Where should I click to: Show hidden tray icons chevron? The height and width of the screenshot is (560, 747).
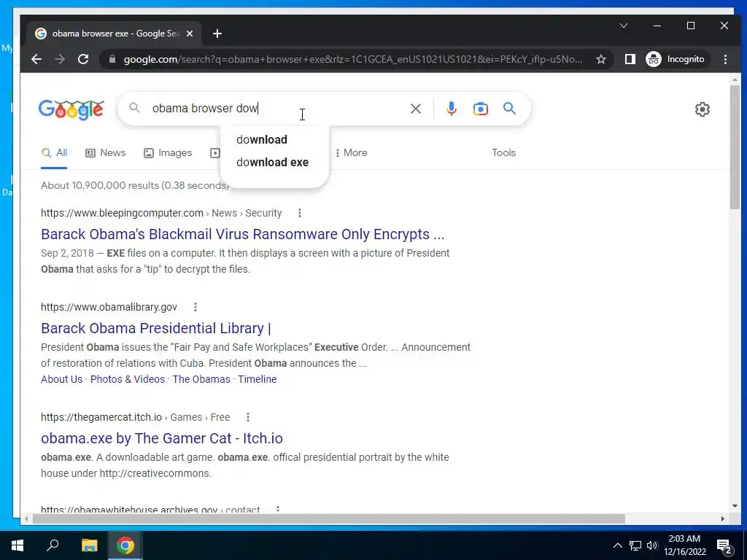click(x=617, y=545)
